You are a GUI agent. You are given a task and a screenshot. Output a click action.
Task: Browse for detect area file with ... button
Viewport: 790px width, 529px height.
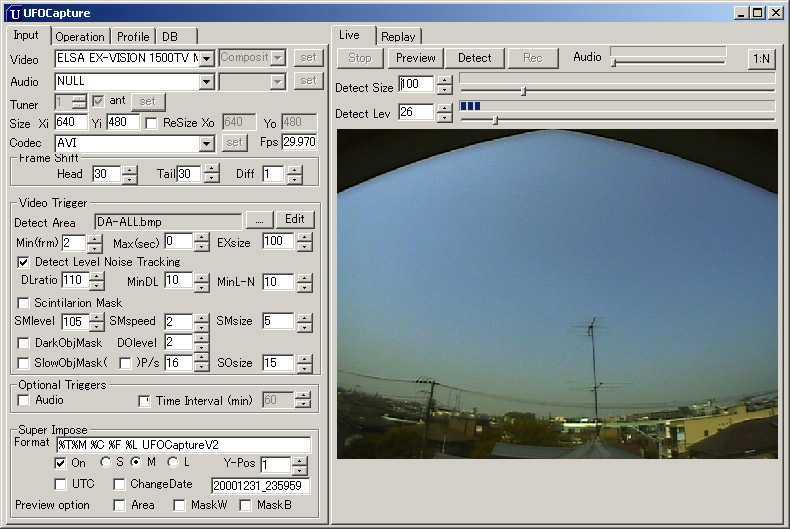259,220
